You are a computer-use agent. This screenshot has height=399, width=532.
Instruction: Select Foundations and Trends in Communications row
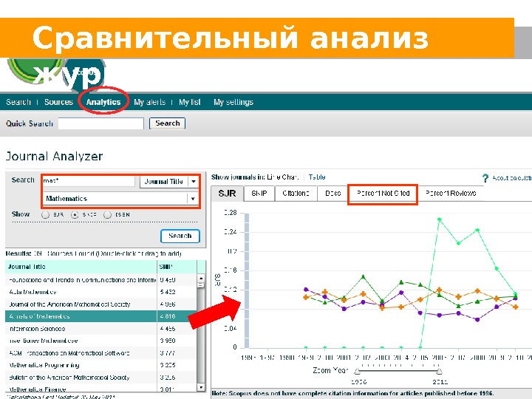point(100,280)
